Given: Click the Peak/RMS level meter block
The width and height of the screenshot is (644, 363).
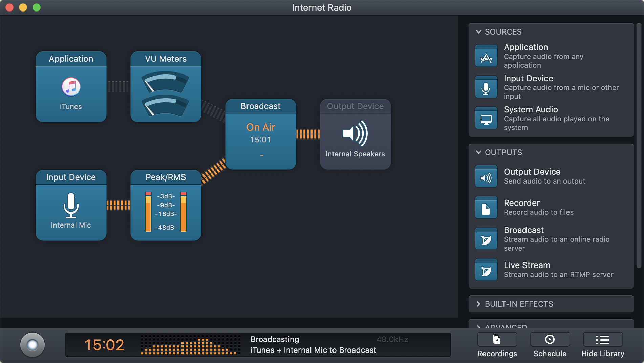Looking at the screenshot, I should [x=166, y=206].
